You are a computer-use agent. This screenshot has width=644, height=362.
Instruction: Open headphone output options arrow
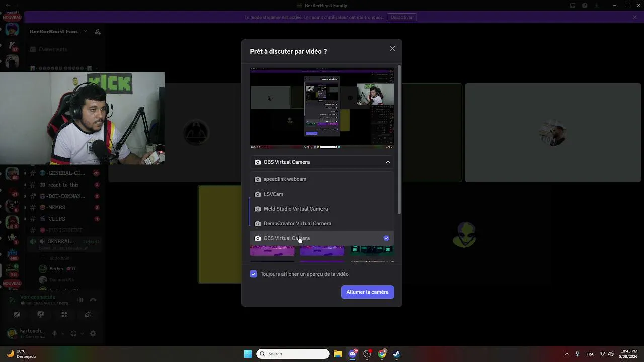tap(82, 334)
